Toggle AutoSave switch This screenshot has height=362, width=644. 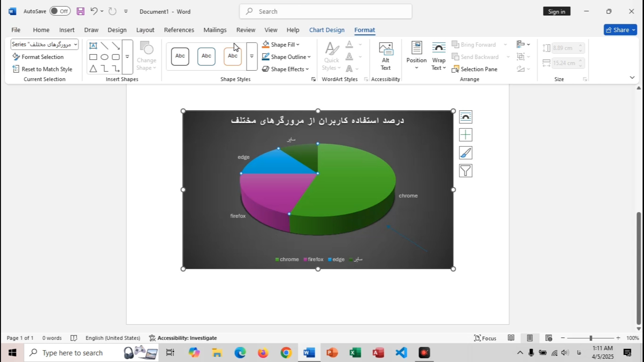60,11
